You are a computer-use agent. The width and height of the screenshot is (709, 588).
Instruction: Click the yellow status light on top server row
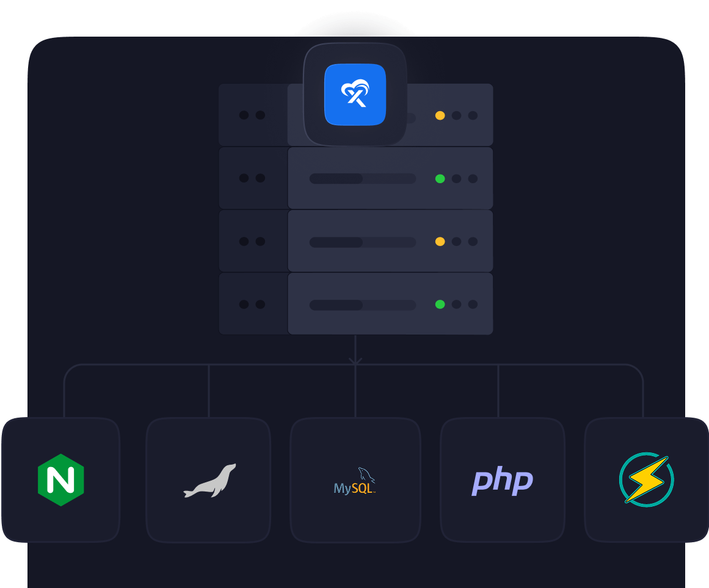[x=440, y=115]
